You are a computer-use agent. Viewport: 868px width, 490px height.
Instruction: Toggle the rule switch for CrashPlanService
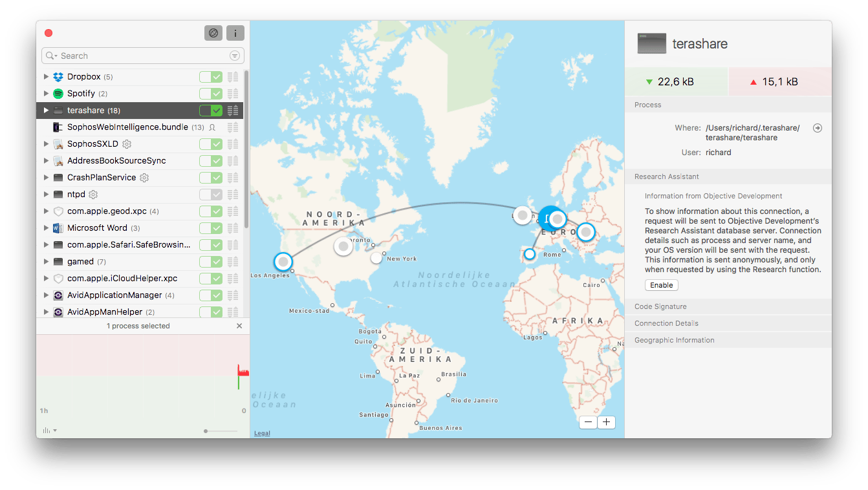[211, 178]
